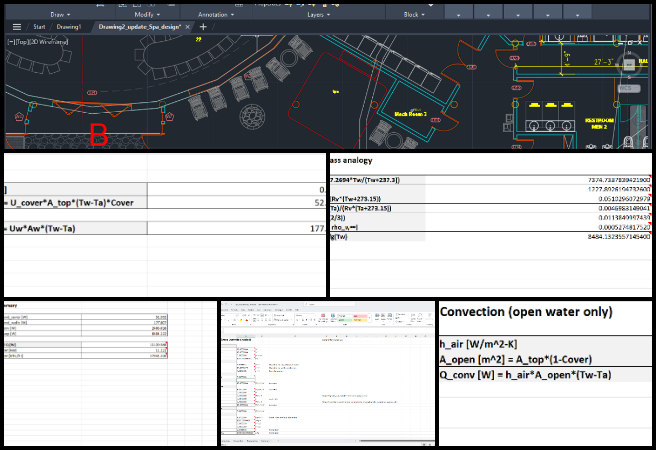Select the RESTROOM MEN 2 label
Viewport: 656px width, 450px height.
point(599,123)
